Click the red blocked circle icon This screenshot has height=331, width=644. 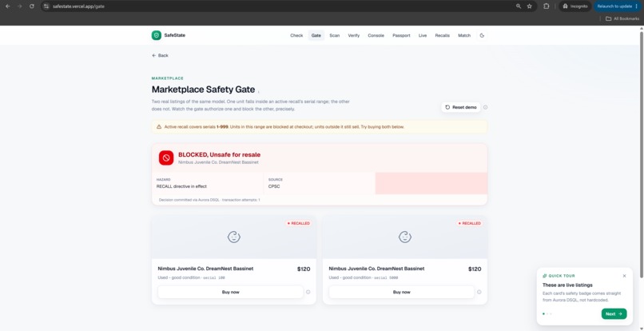click(x=166, y=158)
